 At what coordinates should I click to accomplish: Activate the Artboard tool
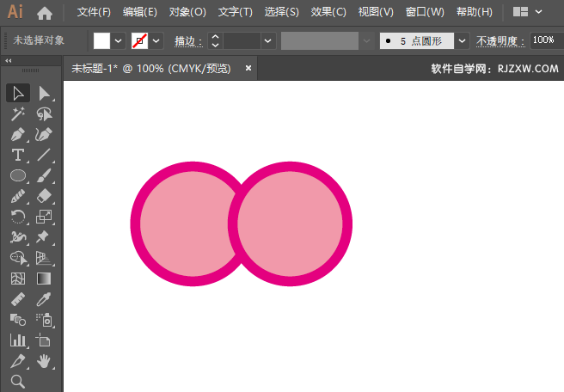tap(44, 340)
